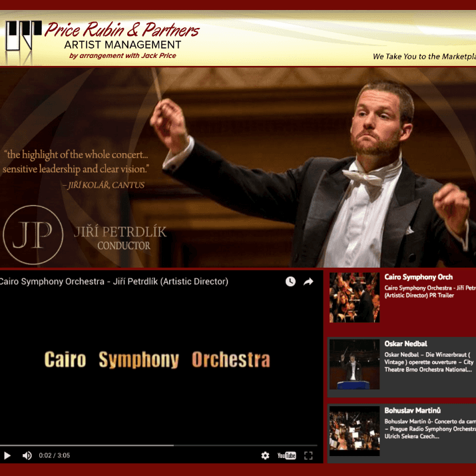Screen dimensions: 476x476
Task: Seek along the video progress bar
Action: [158, 445]
